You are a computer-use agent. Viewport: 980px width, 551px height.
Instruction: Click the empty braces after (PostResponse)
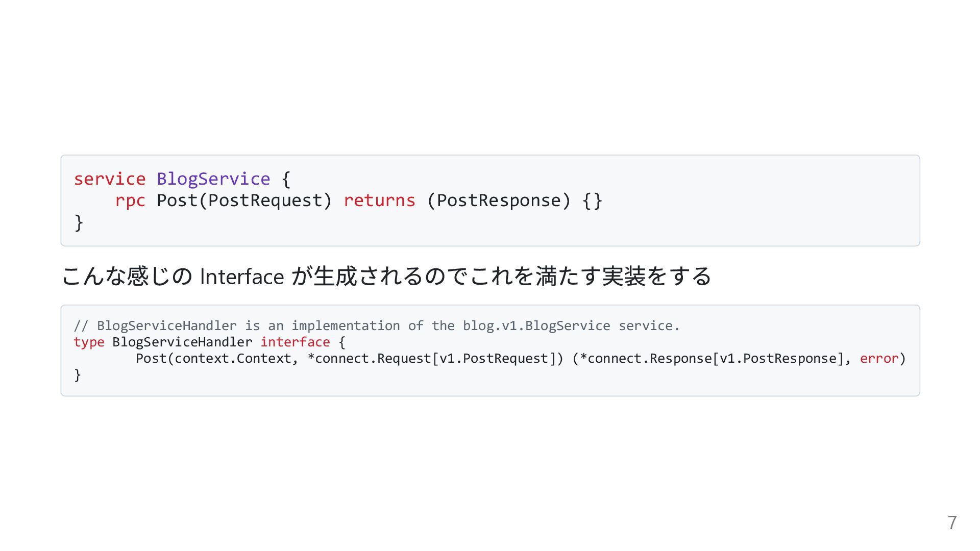click(x=592, y=201)
